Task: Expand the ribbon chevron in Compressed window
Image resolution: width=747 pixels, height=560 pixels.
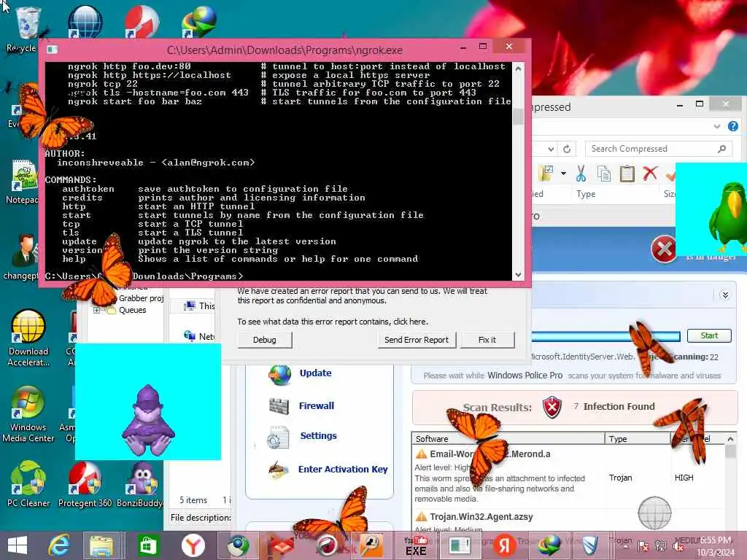Action: pos(717,126)
